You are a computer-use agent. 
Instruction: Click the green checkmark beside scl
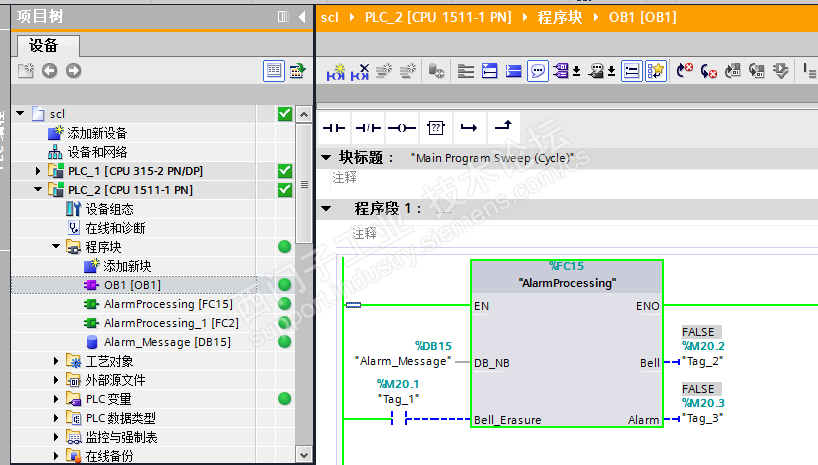(285, 113)
